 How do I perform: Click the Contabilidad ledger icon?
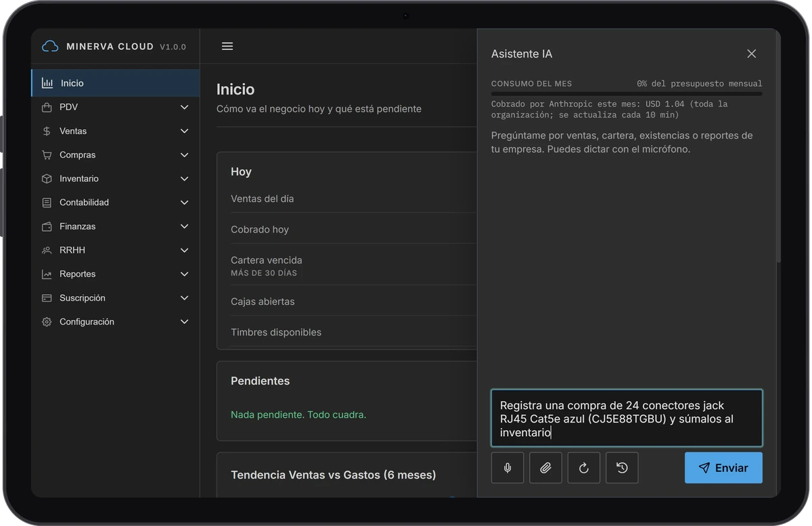click(47, 203)
